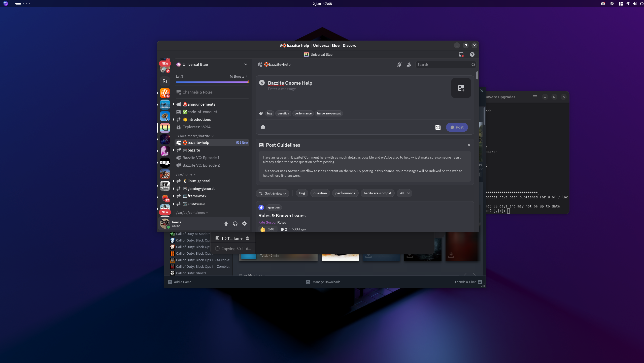
Task: Open the Discord inbox icon
Action: click(x=461, y=54)
